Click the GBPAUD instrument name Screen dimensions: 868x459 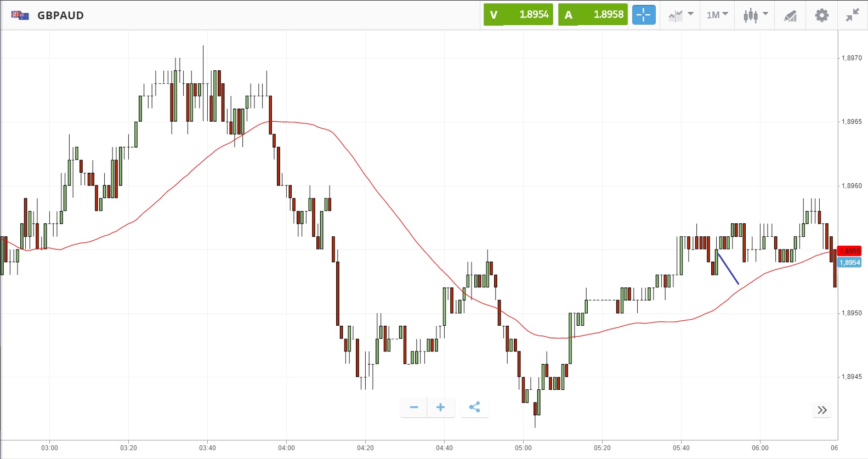[60, 15]
